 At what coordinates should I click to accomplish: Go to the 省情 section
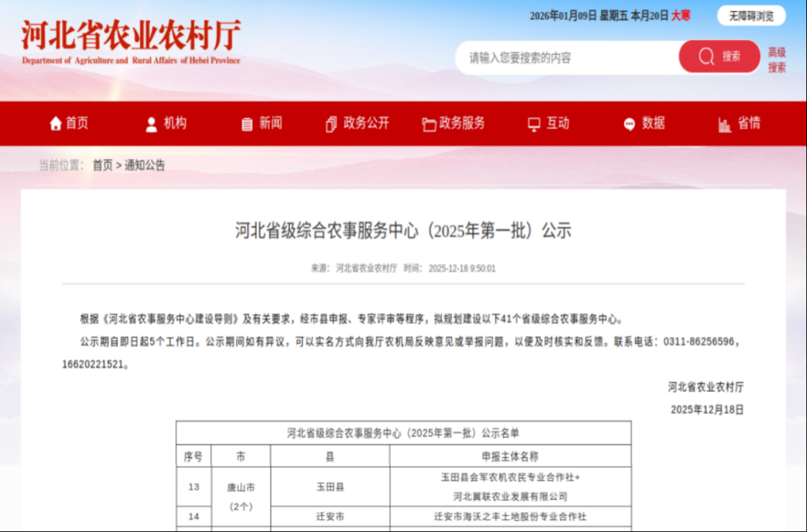(x=749, y=123)
